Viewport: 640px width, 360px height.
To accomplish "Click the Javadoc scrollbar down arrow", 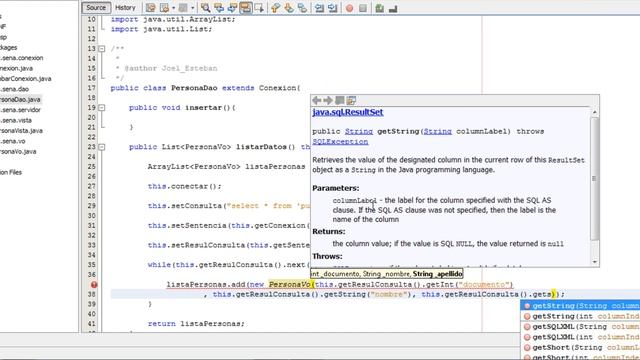I will click(595, 262).
